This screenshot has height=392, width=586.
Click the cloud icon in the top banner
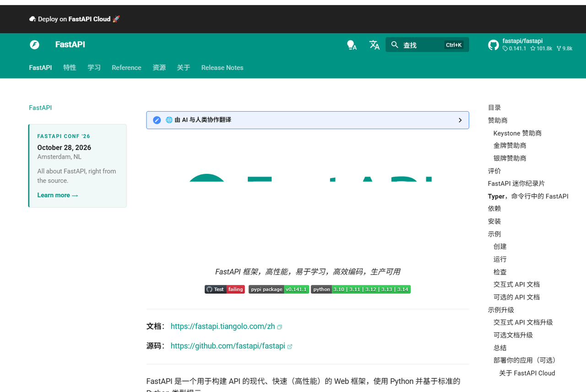pyautogui.click(x=33, y=19)
